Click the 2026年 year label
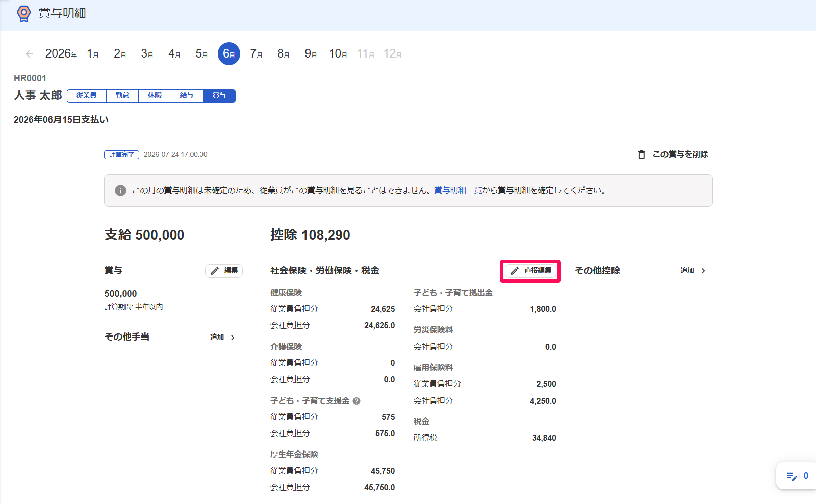Image resolution: width=816 pixels, height=504 pixels. click(x=61, y=54)
